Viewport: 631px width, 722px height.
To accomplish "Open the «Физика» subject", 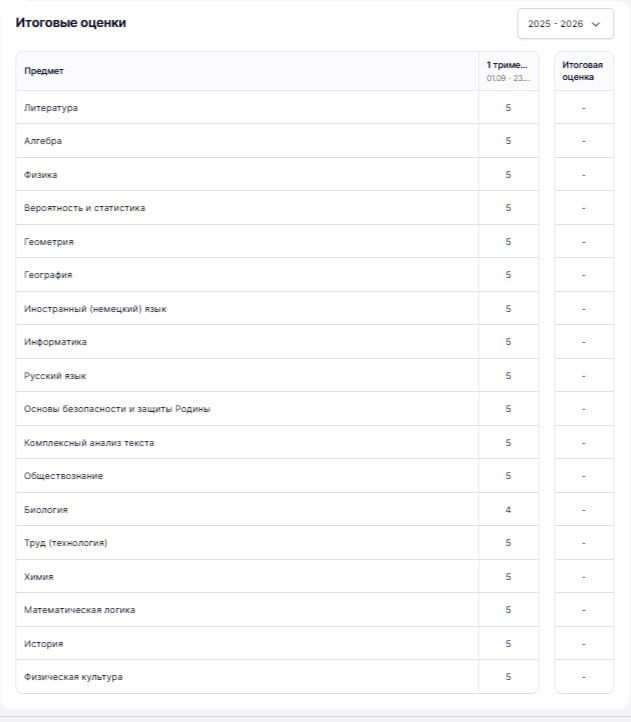I will tap(41, 175).
